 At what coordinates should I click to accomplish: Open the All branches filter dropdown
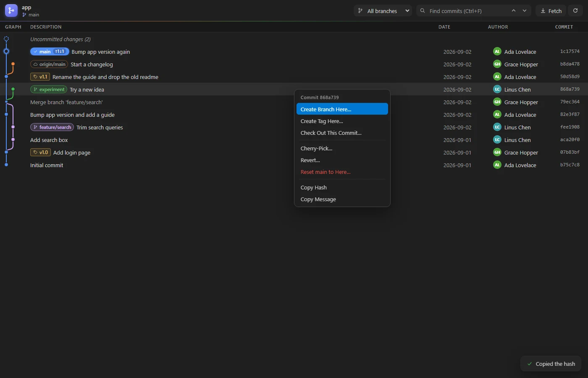coord(383,11)
